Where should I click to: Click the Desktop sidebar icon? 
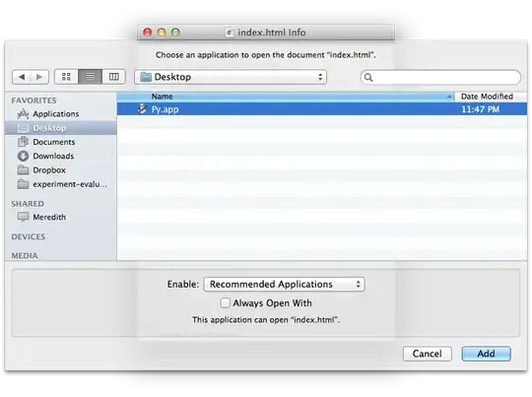[23, 128]
